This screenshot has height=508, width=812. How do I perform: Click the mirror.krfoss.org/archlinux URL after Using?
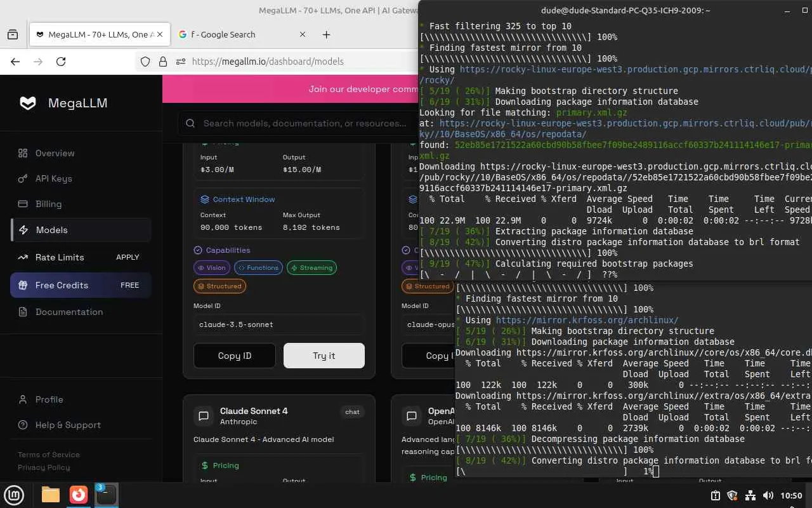[x=587, y=320]
